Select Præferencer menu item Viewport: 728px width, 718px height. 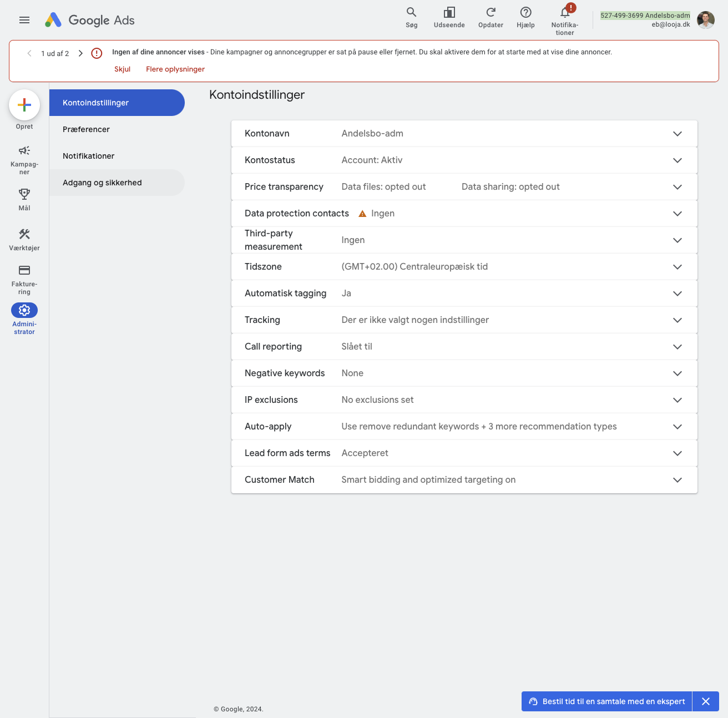(x=117, y=129)
